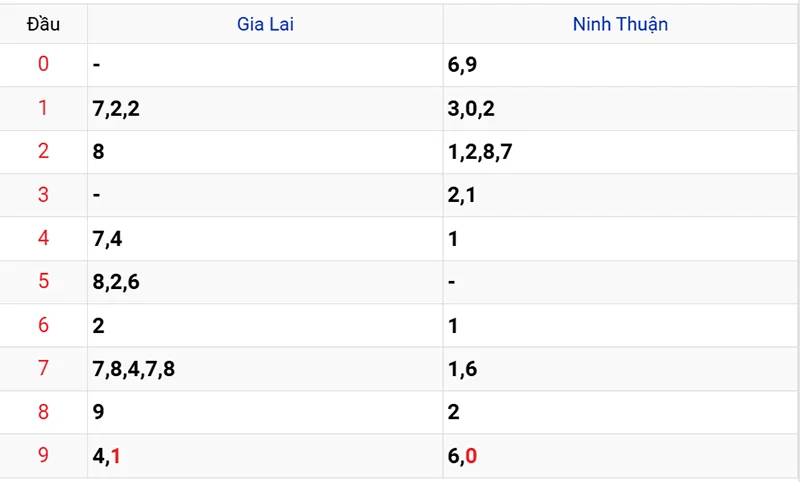This screenshot has height=482, width=800.
Task: Click Ninh Thuận cell showing 6,9
Action: (620, 65)
